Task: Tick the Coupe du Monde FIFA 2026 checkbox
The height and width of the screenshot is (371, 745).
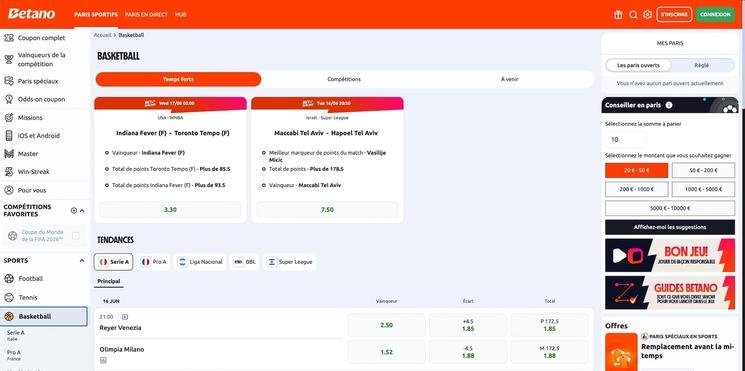Action: pyautogui.click(x=76, y=236)
